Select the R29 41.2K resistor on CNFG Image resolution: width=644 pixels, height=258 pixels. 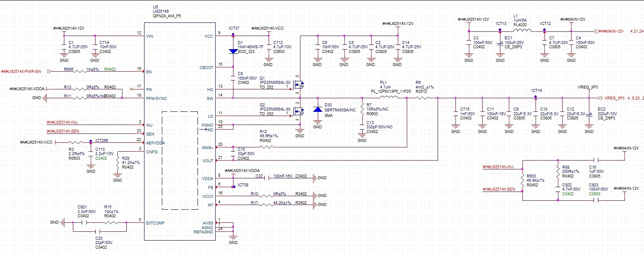point(118,162)
